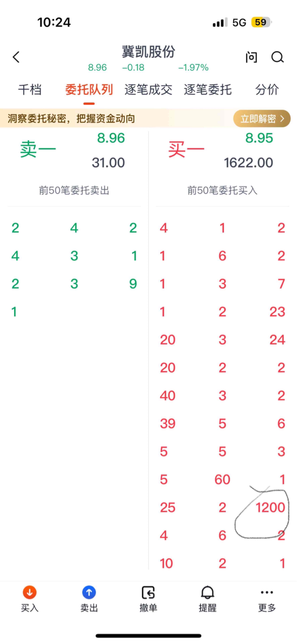
Task: Tap the circled 1200 buy order
Action: [x=270, y=507]
